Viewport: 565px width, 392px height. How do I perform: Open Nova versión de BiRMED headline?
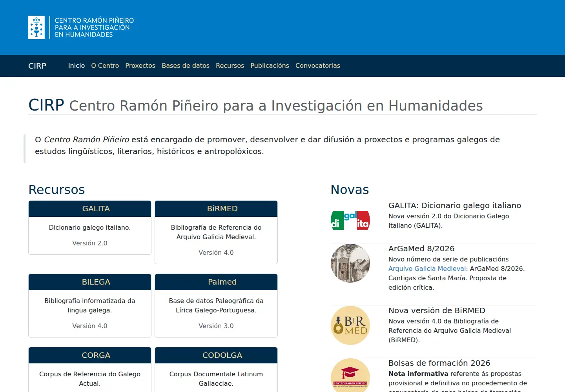[437, 310]
